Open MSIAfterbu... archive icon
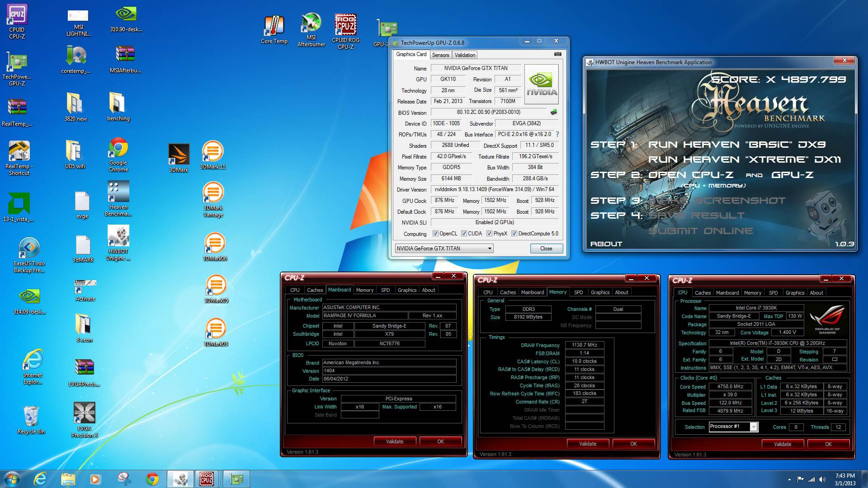 [125, 60]
